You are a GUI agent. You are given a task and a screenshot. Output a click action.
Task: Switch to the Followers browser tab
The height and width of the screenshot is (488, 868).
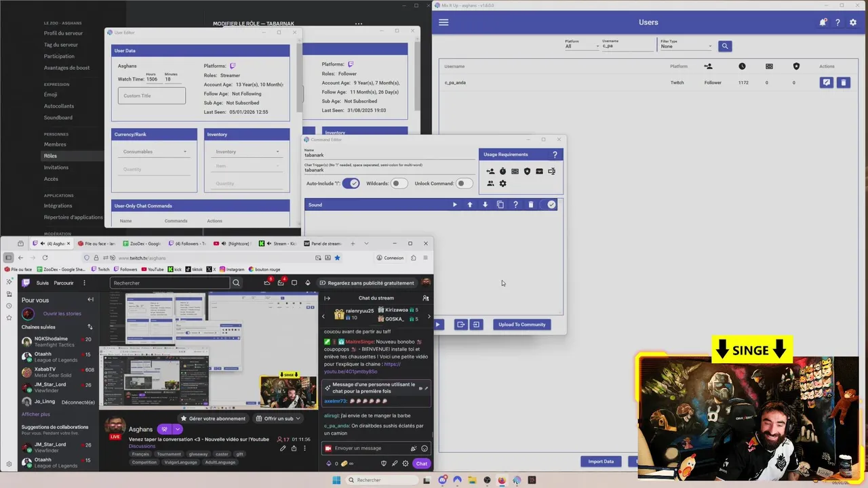click(187, 243)
